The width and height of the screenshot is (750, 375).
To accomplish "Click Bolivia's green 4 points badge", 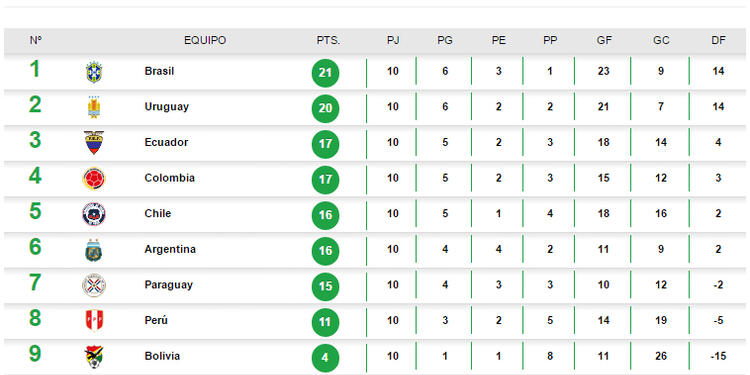I will click(x=325, y=358).
